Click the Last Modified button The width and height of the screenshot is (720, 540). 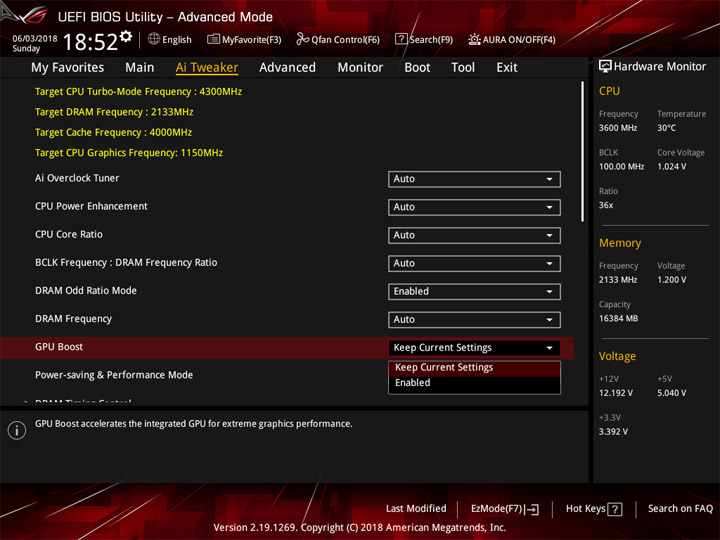416,508
